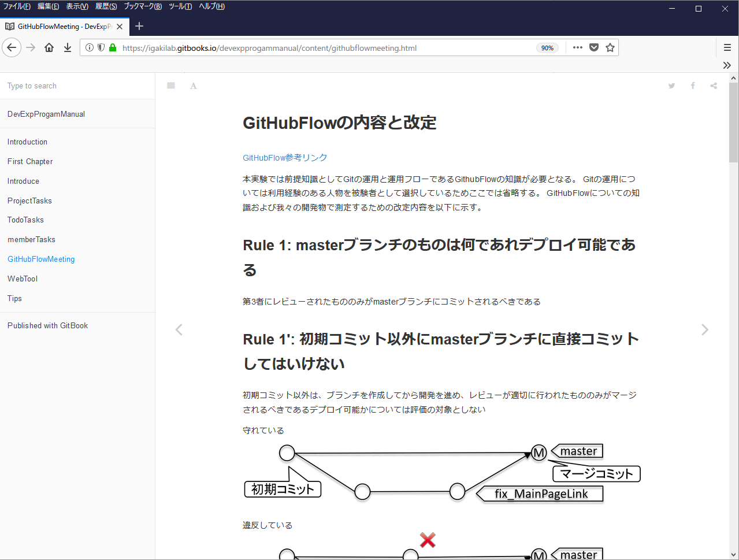Click the 守れている label
This screenshot has height=560, width=739.
pyautogui.click(x=263, y=431)
